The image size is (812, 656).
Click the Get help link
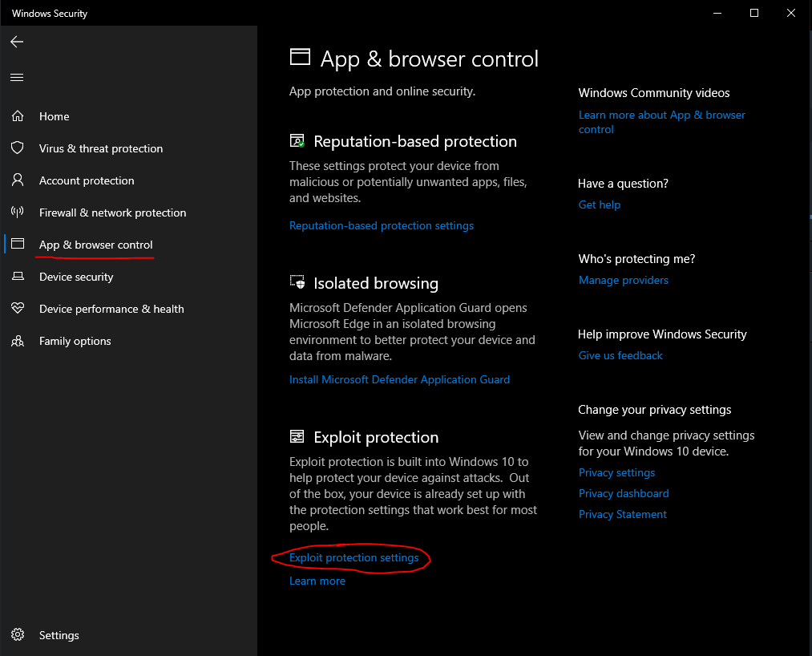[x=600, y=204]
